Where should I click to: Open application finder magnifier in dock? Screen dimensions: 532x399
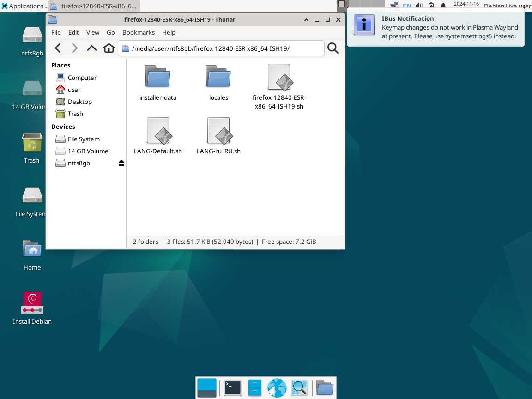click(x=299, y=387)
